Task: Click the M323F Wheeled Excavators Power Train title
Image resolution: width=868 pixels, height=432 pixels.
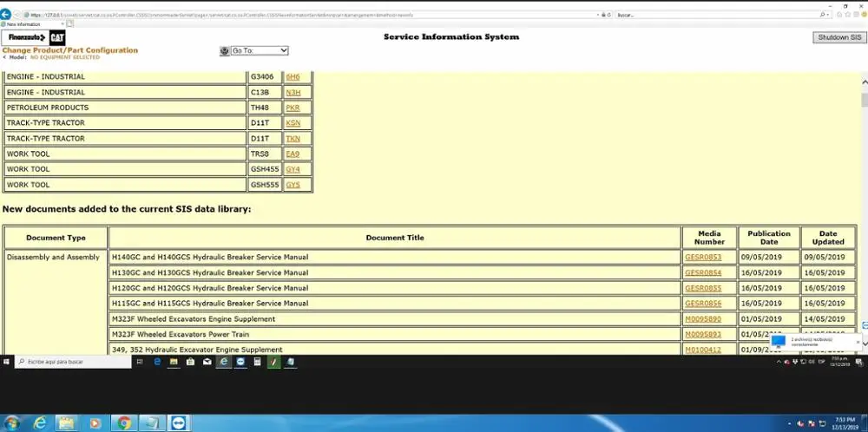Action: point(181,335)
